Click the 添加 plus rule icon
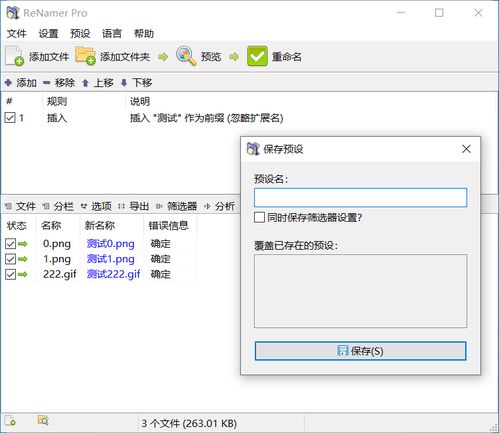 tap(9, 82)
